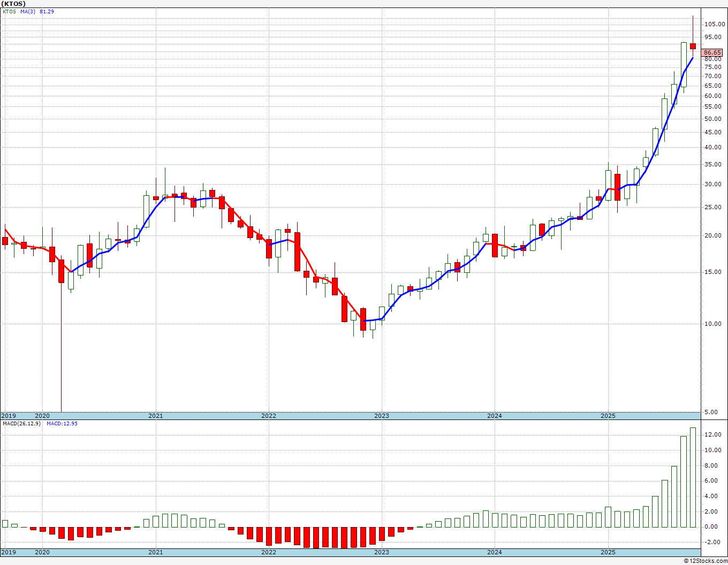Select the 45.00 price axis label
This screenshot has height=565, width=728.
coord(714,133)
